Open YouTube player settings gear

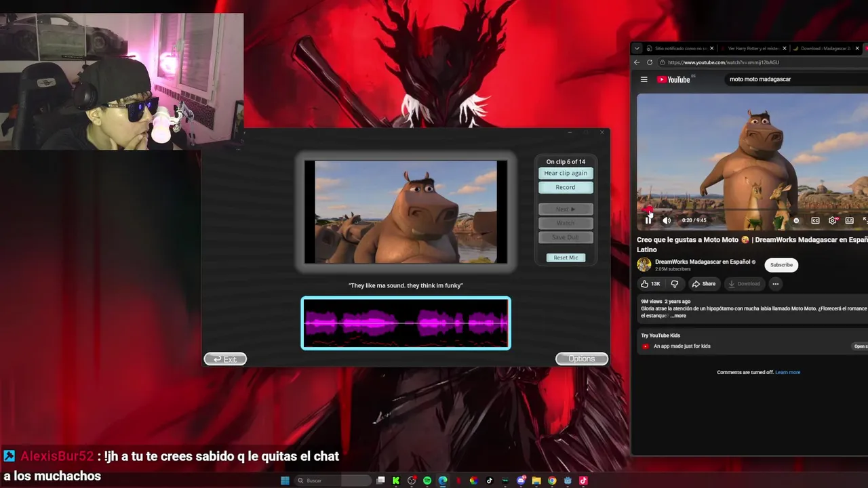(833, 220)
